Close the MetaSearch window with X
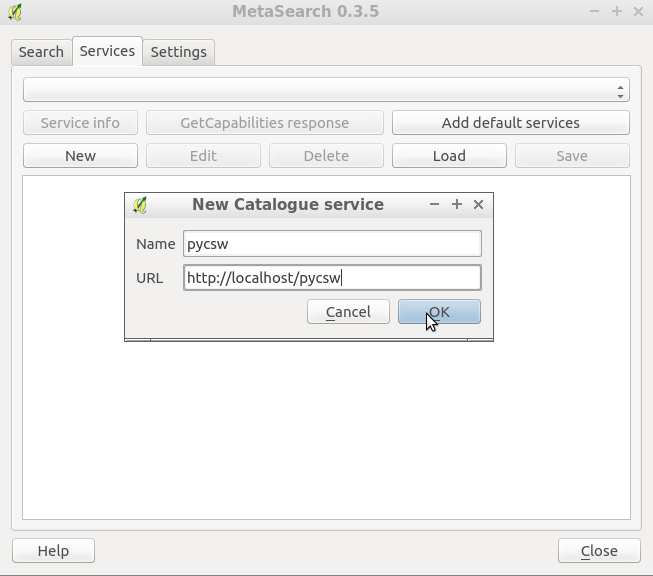This screenshot has height=576, width=653. [638, 11]
